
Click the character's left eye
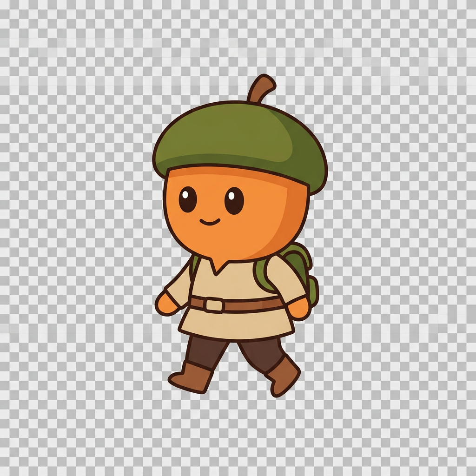(188, 199)
